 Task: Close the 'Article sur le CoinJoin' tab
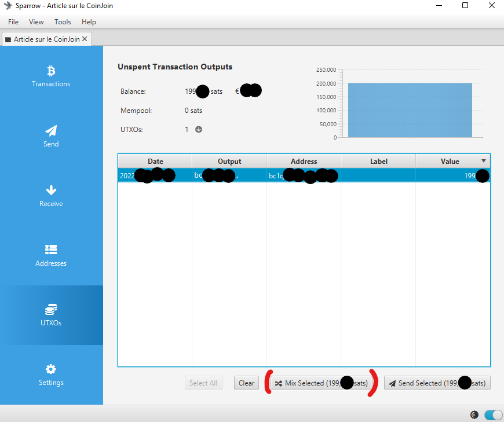coord(85,39)
